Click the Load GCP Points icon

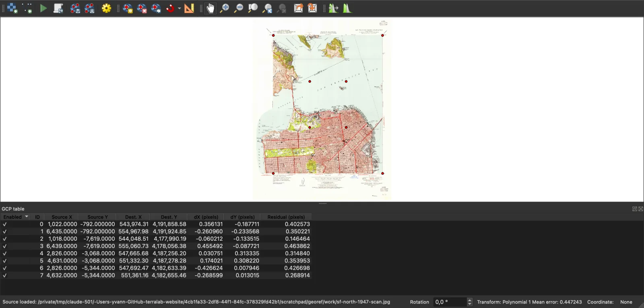point(75,8)
